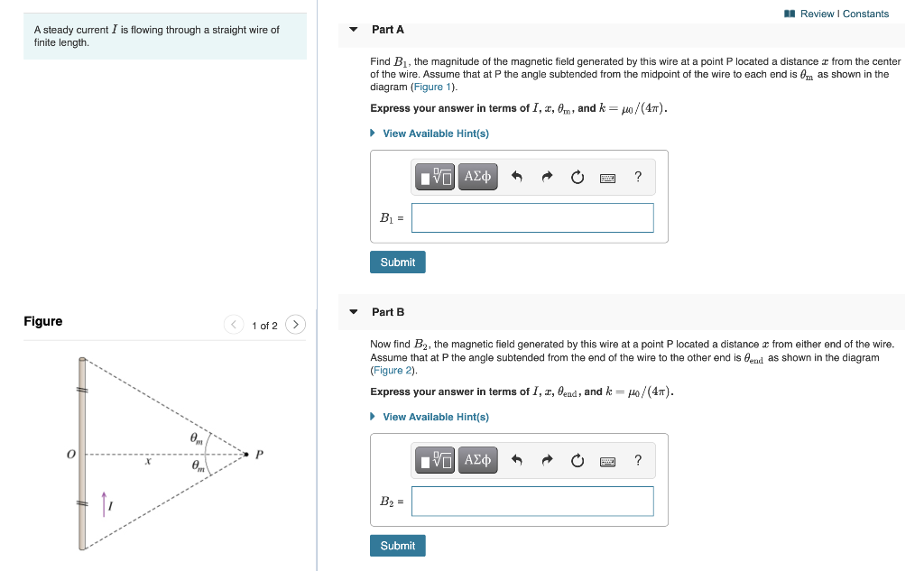Collapse Part A with its disclosure triangle
924x571 pixels.
[x=352, y=30]
